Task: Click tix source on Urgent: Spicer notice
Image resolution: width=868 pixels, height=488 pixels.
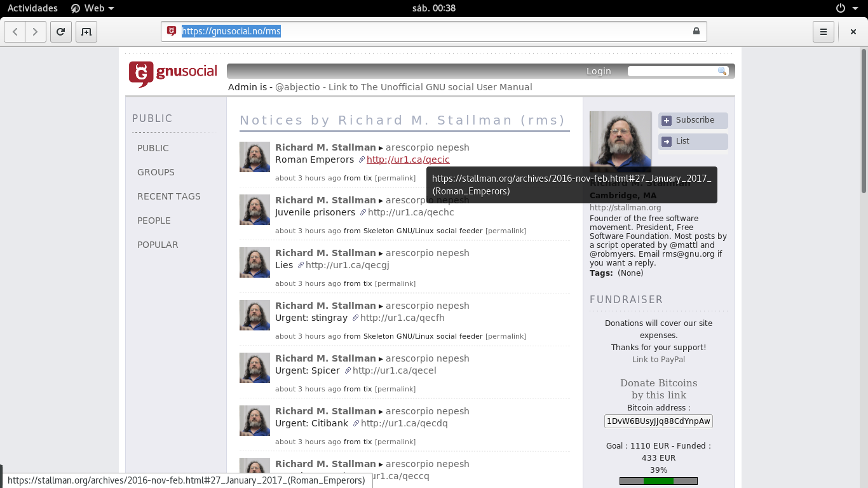Action: (367, 389)
